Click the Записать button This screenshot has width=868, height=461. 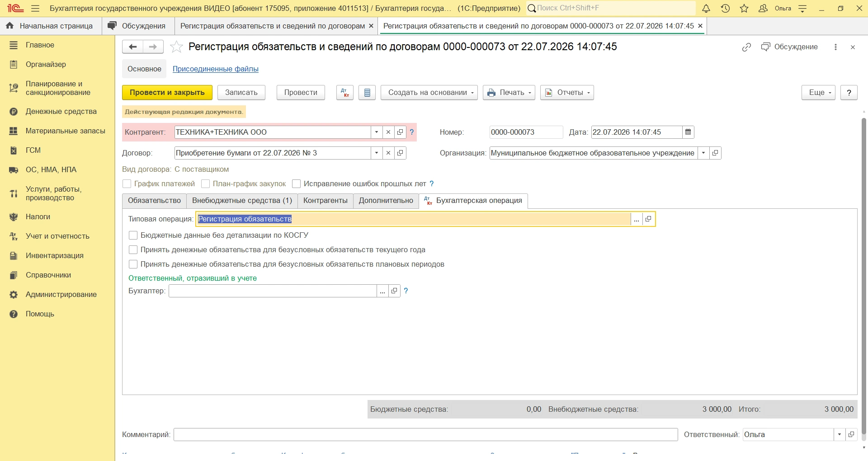click(x=241, y=93)
